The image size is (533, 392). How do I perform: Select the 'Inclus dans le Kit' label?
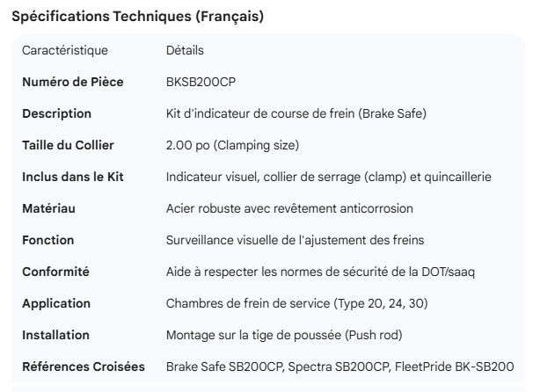coord(72,177)
